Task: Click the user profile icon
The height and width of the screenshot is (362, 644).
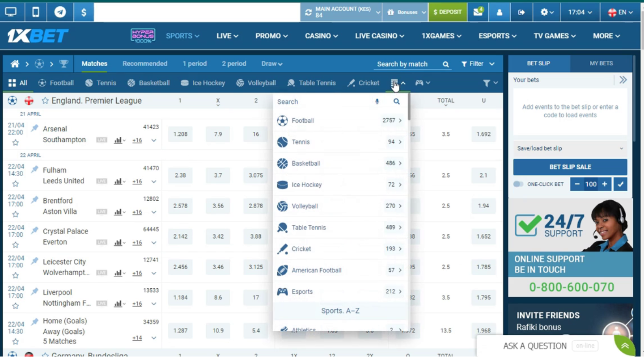Action: 499,12
